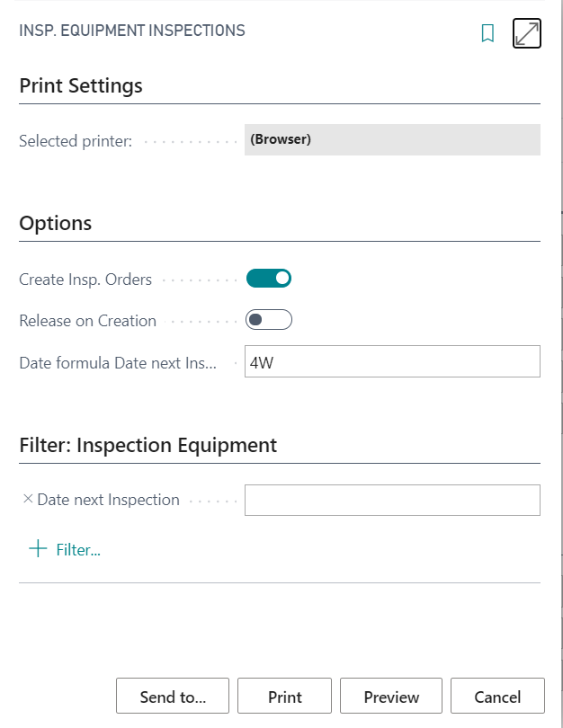Viewport: 563px width, 728px height.
Task: Select the Date next Inspection filter label
Action: pos(108,500)
